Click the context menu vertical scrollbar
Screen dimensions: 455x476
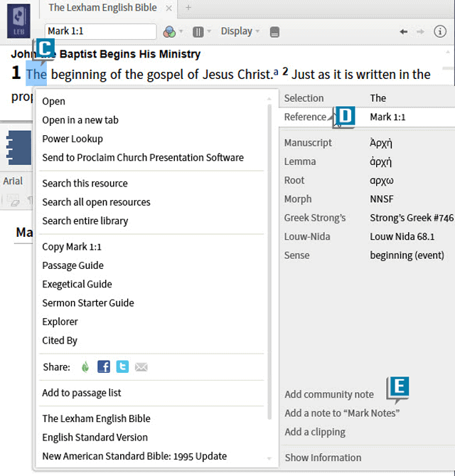click(269, 262)
